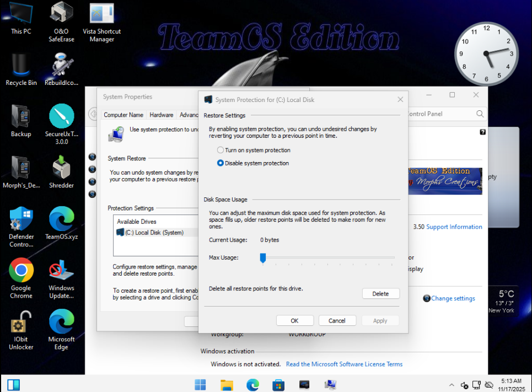The width and height of the screenshot is (532, 392).
Task: Click the Max Usage slider handle
Action: click(263, 257)
